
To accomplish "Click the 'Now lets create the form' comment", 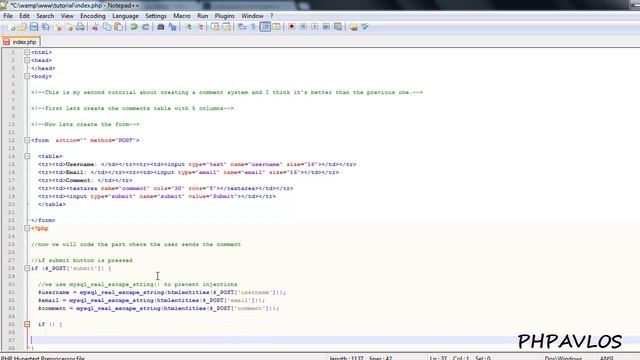I will click(x=85, y=124).
